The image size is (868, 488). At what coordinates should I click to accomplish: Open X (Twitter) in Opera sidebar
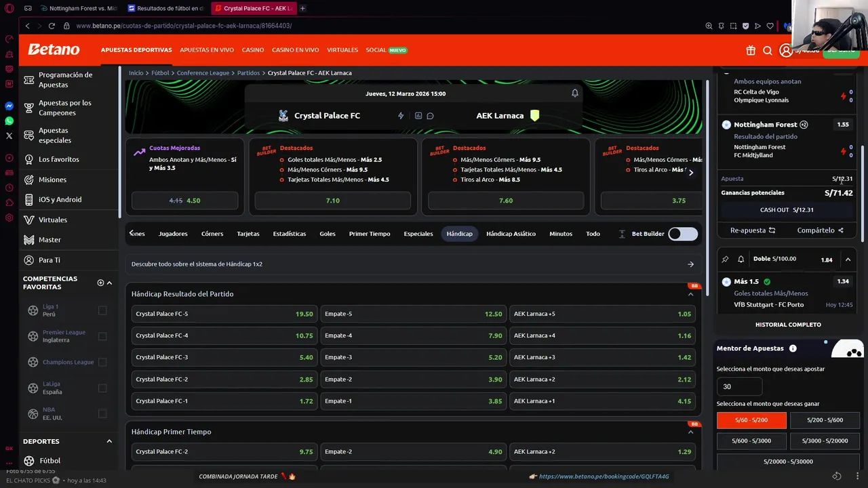9,136
